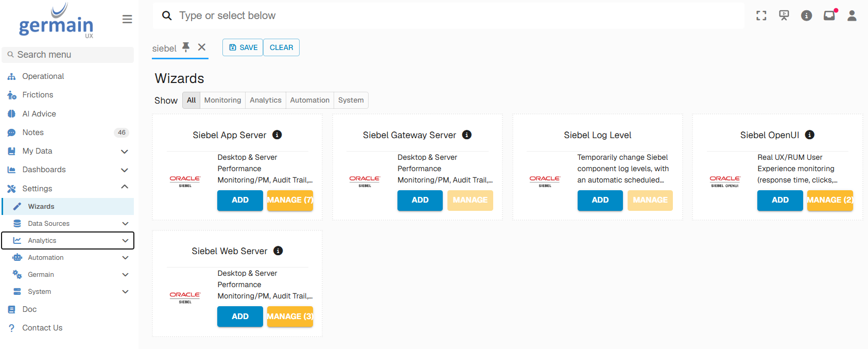This screenshot has width=868, height=349.
Task: Collapse Settings menu chevron
Action: click(124, 187)
